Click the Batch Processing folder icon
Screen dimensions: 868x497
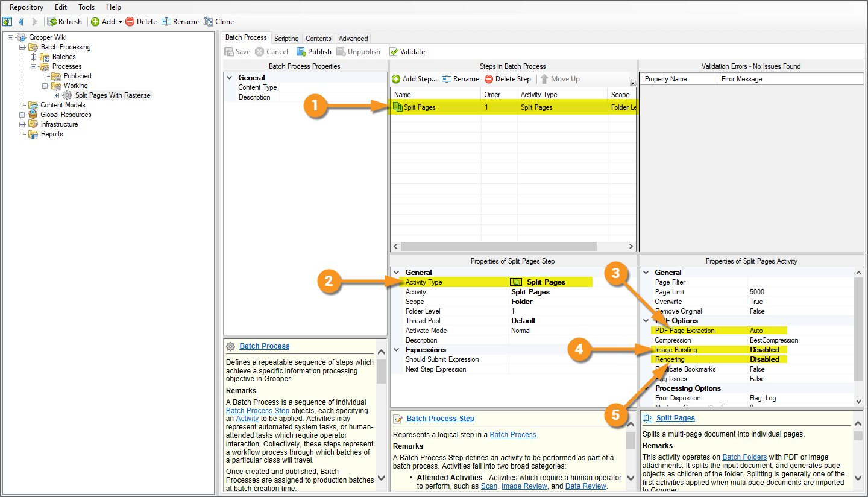click(34, 47)
